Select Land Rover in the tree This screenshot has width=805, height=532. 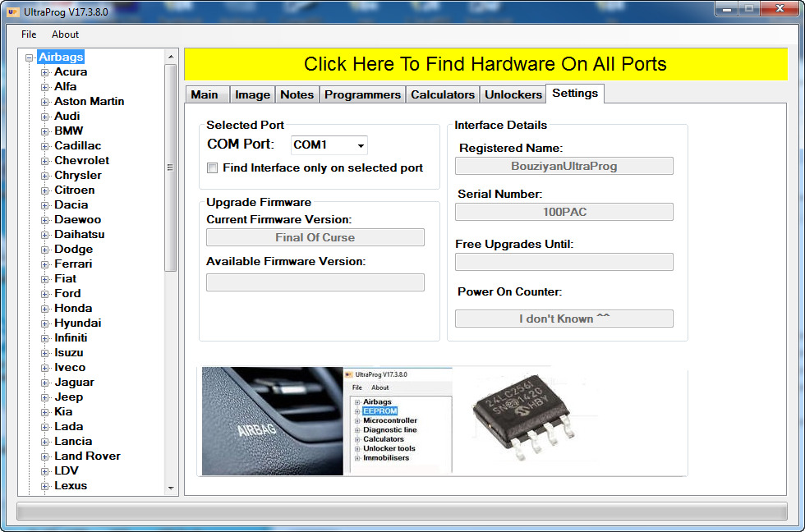click(x=87, y=456)
